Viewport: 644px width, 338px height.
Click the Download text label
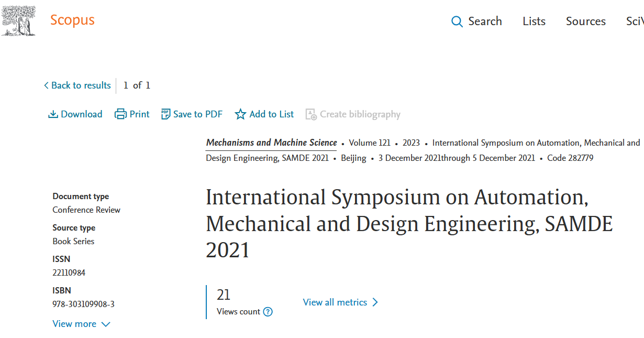point(82,114)
